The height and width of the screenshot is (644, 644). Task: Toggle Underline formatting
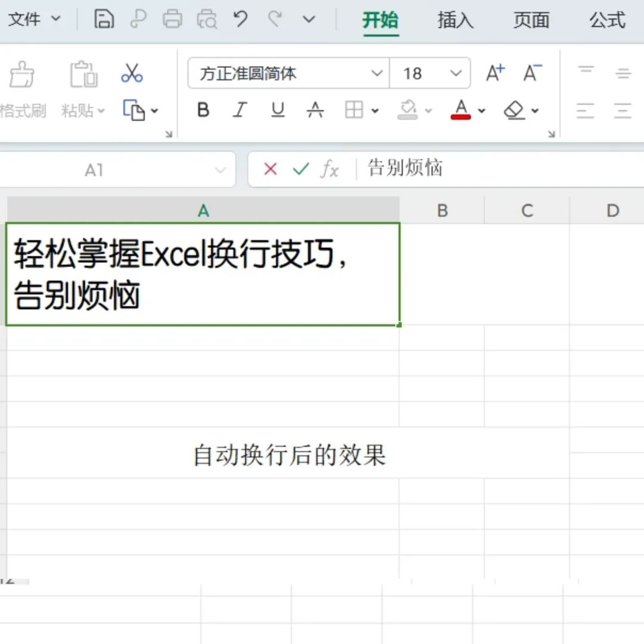coord(278,110)
